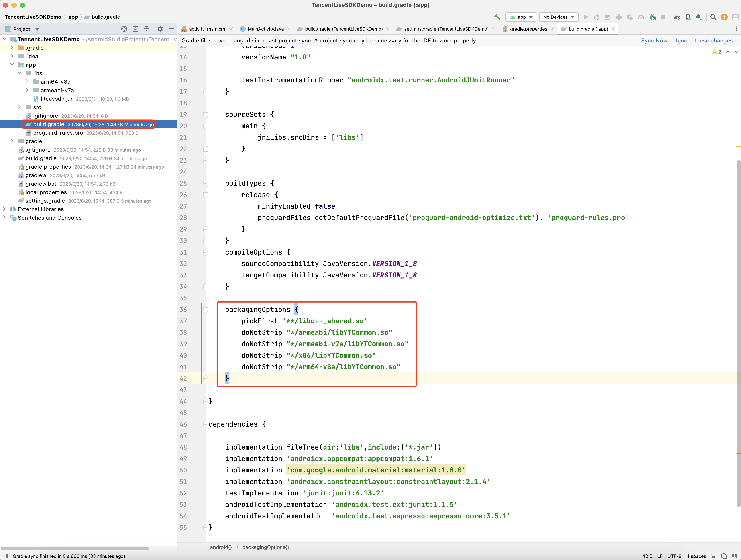This screenshot has height=560, width=741.
Task: Toggle read-only lock icon in status bar
Action: pos(713,556)
